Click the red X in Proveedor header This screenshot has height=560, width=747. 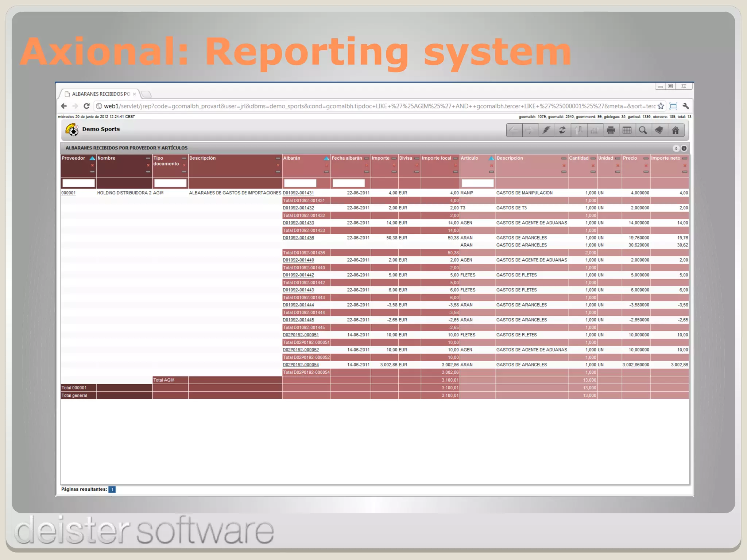[92, 166]
